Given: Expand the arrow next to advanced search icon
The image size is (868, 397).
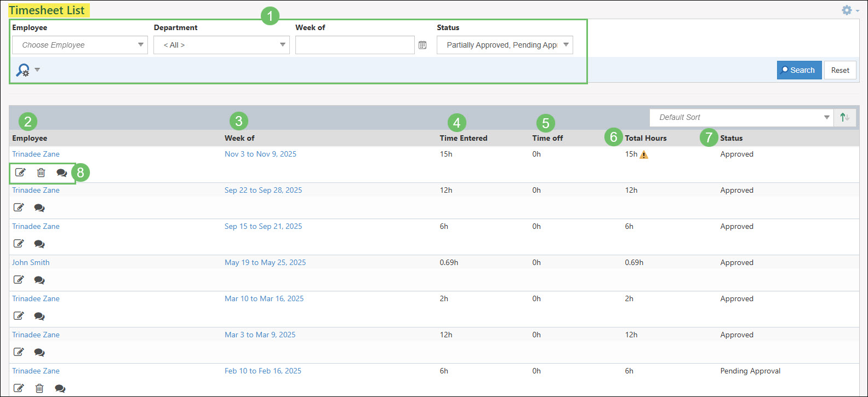Looking at the screenshot, I should tap(37, 70).
